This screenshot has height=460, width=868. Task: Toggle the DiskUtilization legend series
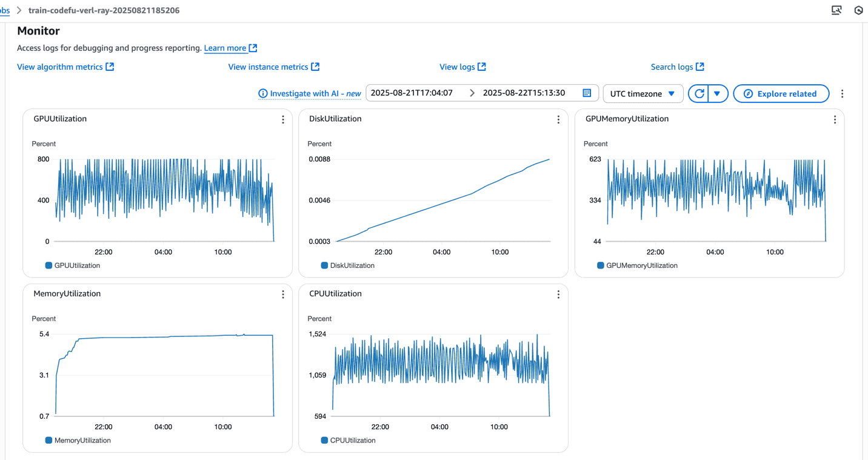(x=348, y=265)
